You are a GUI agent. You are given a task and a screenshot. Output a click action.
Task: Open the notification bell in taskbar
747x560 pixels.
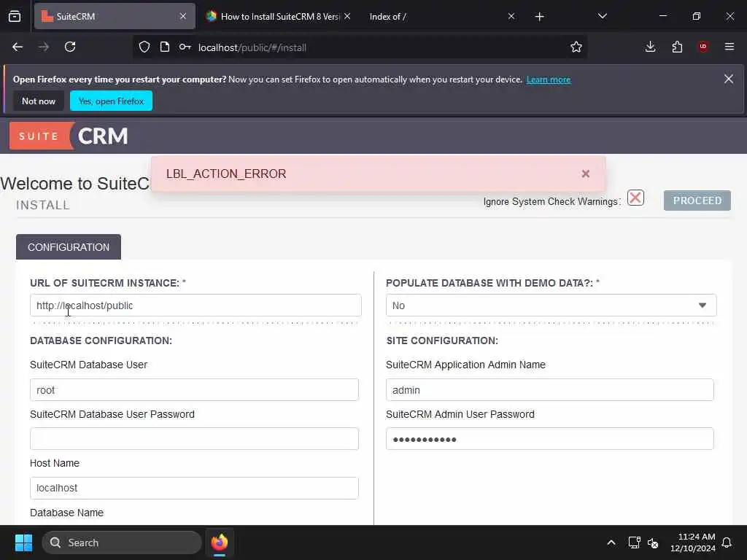[x=727, y=542]
